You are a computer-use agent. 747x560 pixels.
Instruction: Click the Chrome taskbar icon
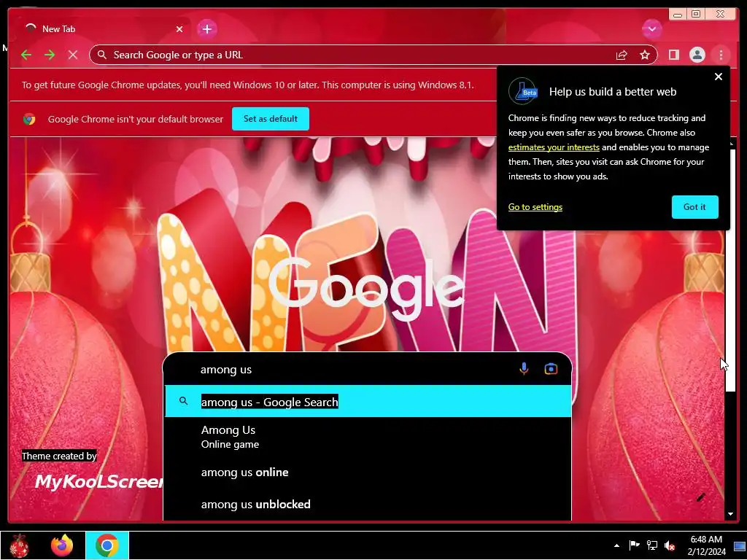pyautogui.click(x=107, y=545)
